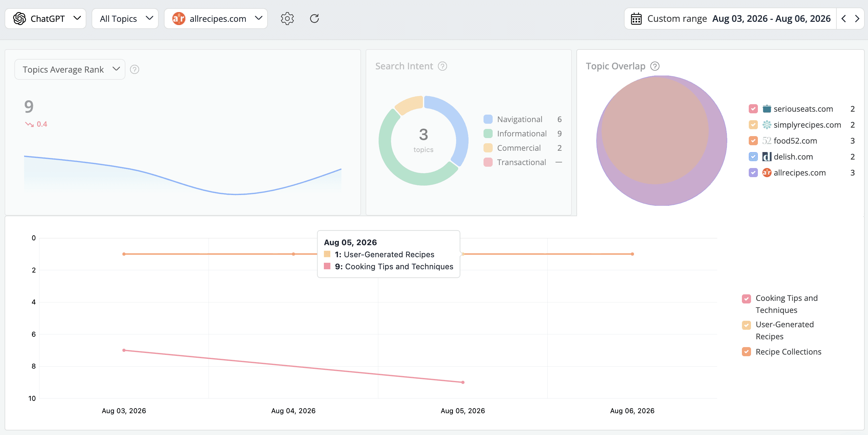This screenshot has width=868, height=435.
Task: Uncheck food52.com checkbox
Action: pos(753,141)
